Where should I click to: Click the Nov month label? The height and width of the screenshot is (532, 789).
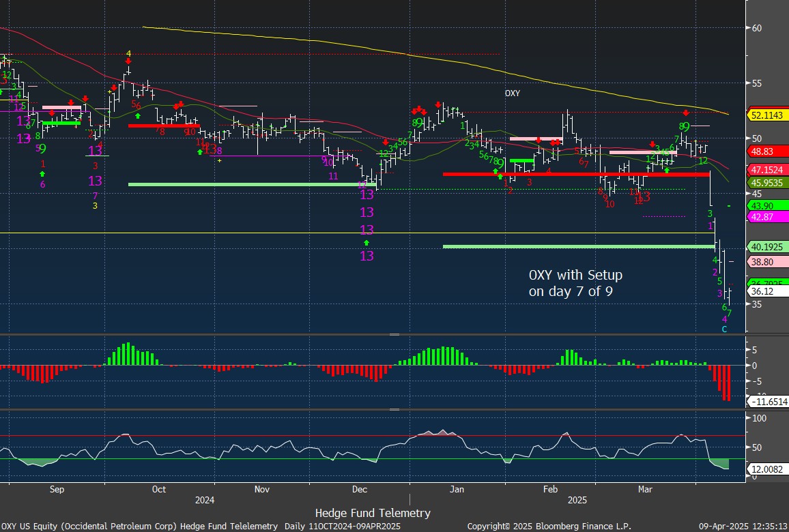coord(261,489)
